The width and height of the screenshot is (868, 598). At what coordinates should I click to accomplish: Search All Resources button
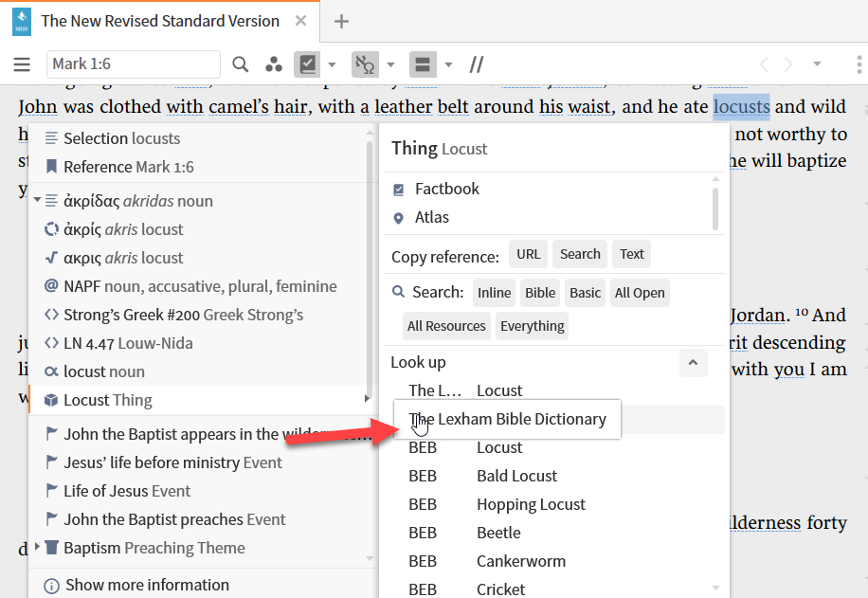point(446,326)
